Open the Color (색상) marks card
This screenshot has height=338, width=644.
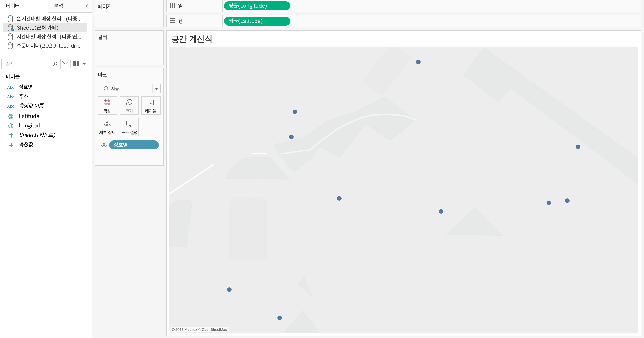pos(107,105)
